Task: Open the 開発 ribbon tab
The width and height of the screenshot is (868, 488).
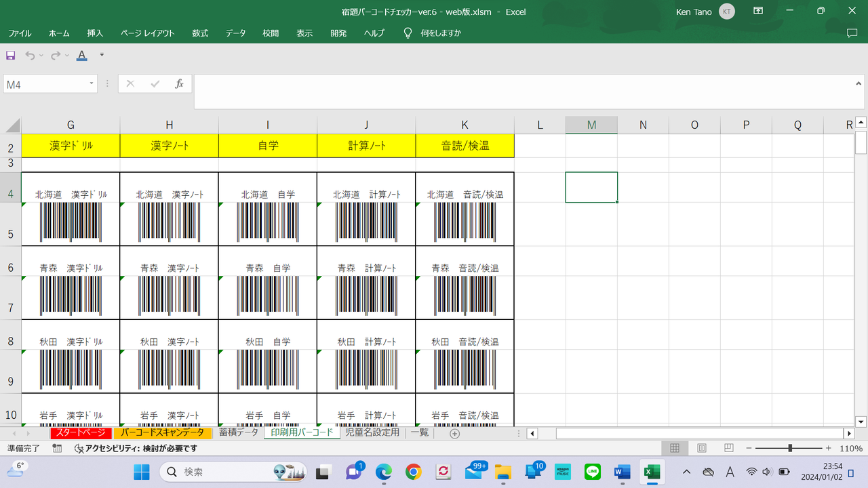Action: point(338,33)
